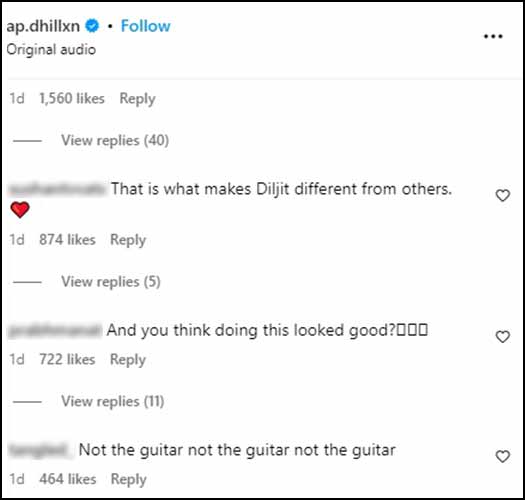
Task: Open the Original audio link
Action: point(51,50)
